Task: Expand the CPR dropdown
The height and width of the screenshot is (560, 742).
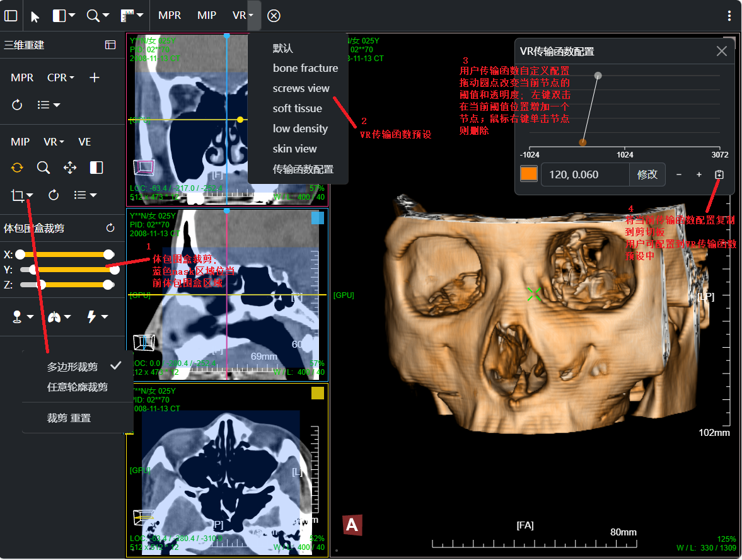Action: (x=61, y=77)
